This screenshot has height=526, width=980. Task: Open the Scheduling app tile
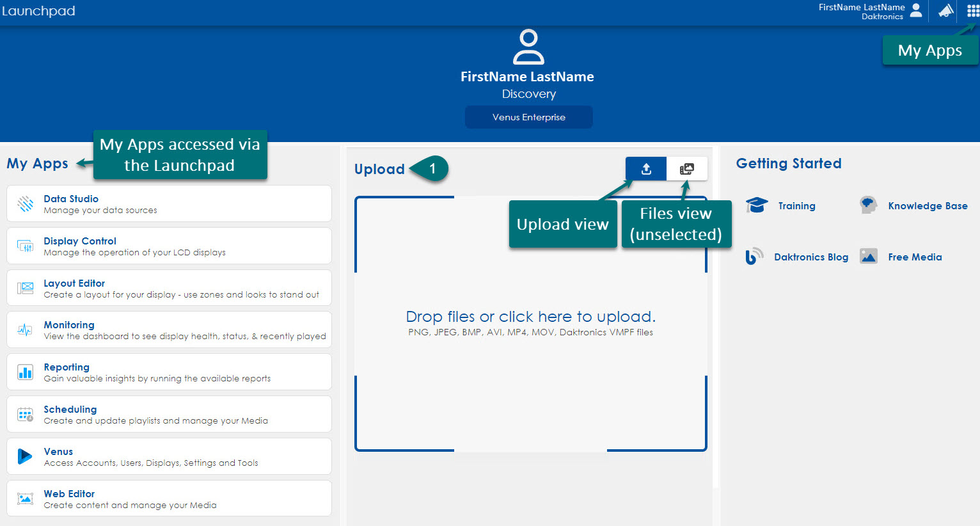tap(169, 414)
